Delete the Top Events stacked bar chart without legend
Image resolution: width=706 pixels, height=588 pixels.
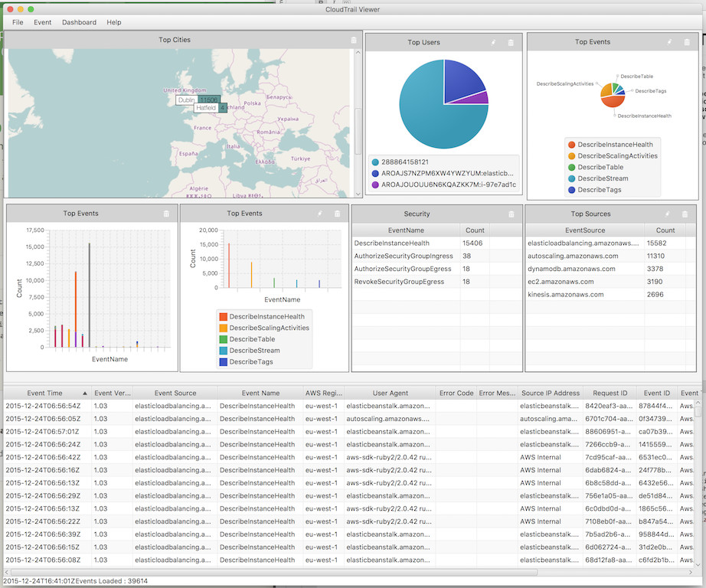point(166,214)
